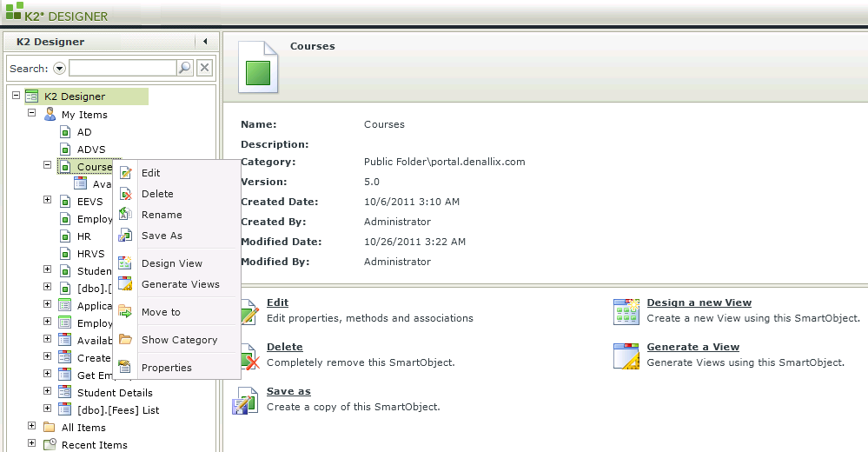This screenshot has width=868, height=452.
Task: Click the large Courses SmartObject thumbnail
Action: coord(258,66)
